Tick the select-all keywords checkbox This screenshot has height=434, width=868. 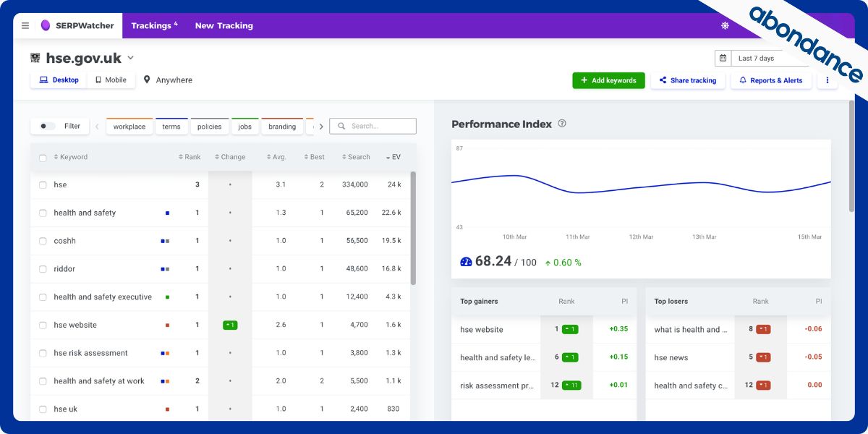[x=43, y=158]
